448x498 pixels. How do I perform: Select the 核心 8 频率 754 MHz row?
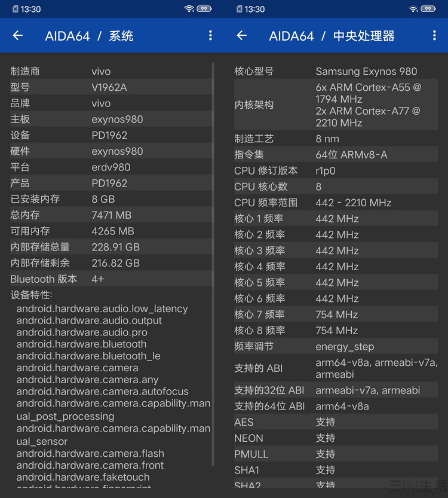(x=336, y=330)
